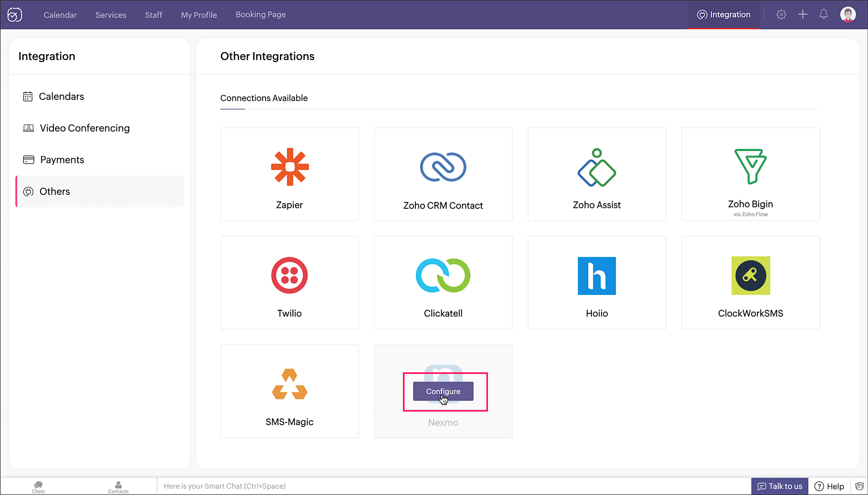The height and width of the screenshot is (495, 868).
Task: Click the Hoiio blue h logo
Action: click(x=597, y=276)
